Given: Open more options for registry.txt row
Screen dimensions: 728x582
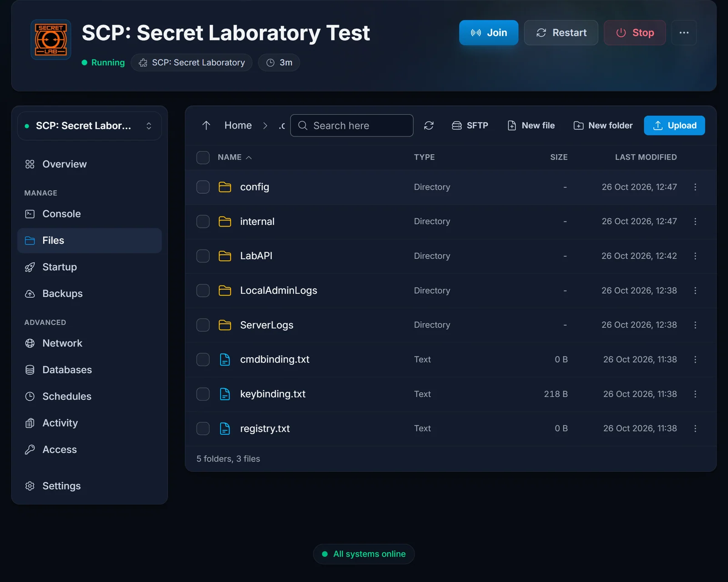Looking at the screenshot, I should pos(695,428).
